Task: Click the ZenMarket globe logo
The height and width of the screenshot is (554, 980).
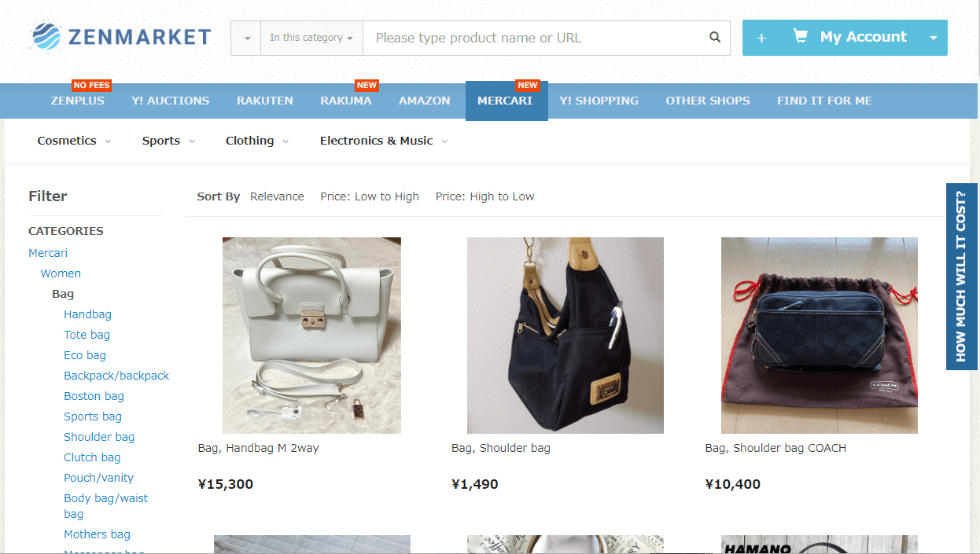Action: [x=47, y=36]
